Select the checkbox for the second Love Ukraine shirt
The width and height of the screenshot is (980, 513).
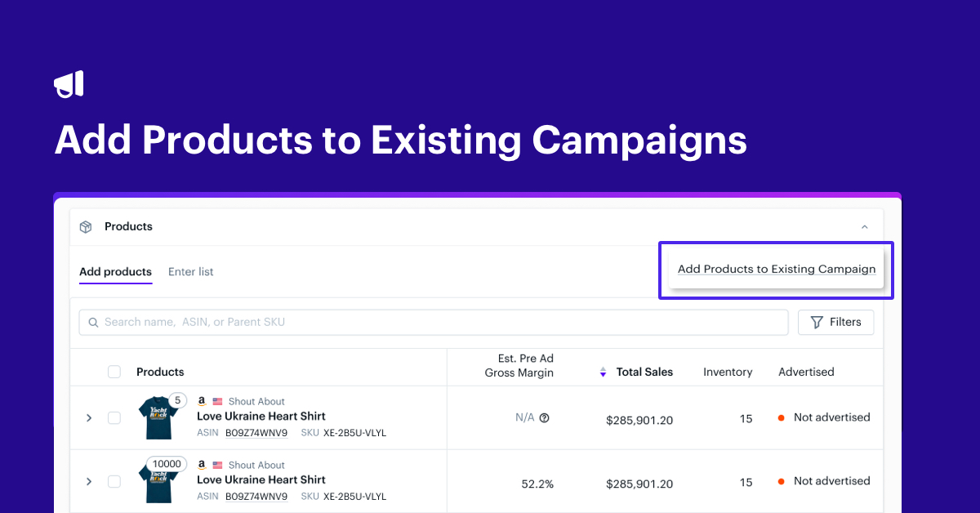click(114, 481)
